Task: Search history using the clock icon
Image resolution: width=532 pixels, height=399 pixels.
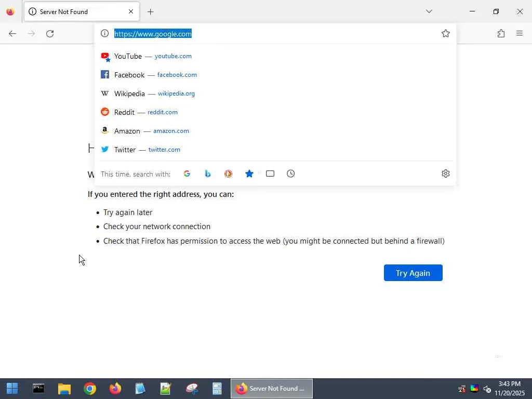Action: coord(291,174)
